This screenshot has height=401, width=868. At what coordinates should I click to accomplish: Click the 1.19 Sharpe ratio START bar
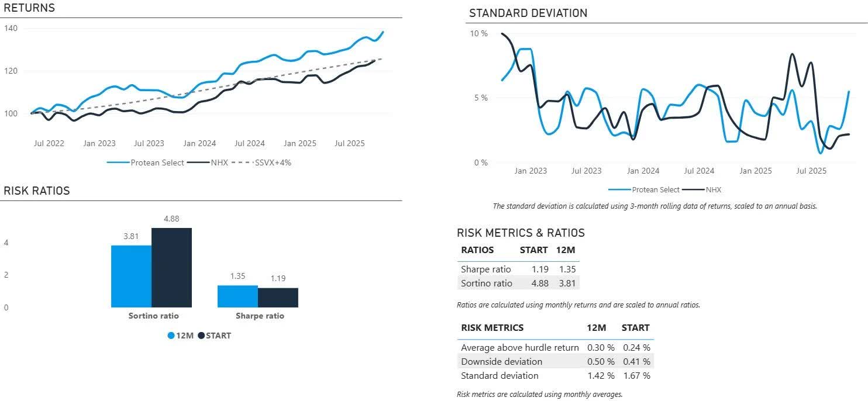pyautogui.click(x=278, y=298)
